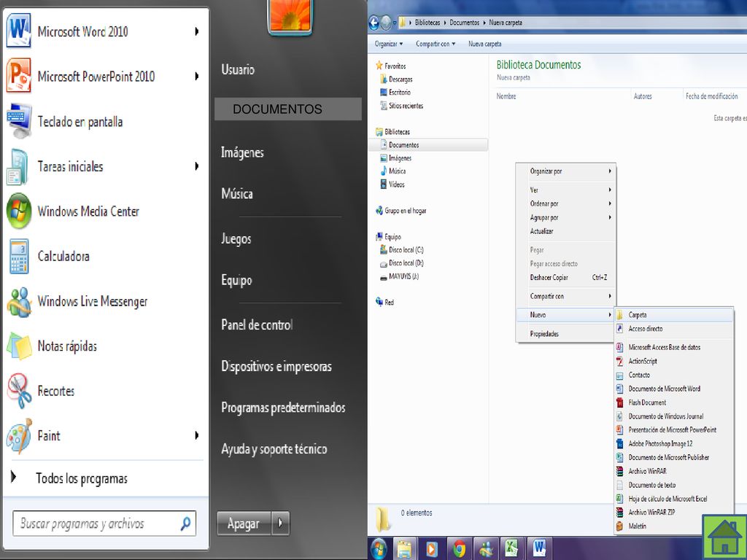Viewport: 747px width, 560px height.
Task: Click the user account picture
Action: click(290, 17)
